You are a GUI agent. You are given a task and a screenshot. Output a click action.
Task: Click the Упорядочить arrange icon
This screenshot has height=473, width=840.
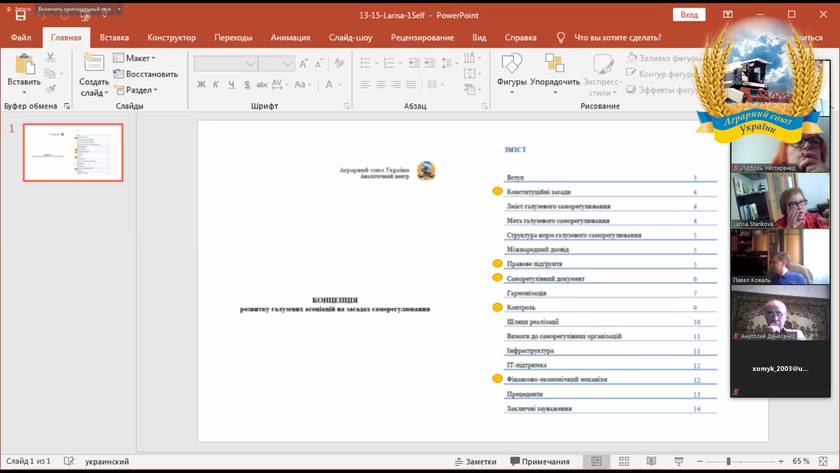pos(554,63)
